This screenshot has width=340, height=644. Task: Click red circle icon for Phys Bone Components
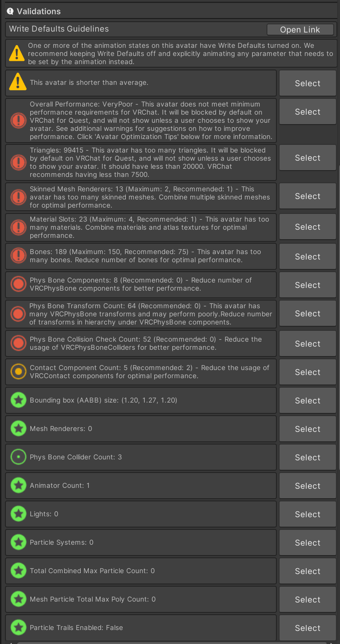pos(18,284)
